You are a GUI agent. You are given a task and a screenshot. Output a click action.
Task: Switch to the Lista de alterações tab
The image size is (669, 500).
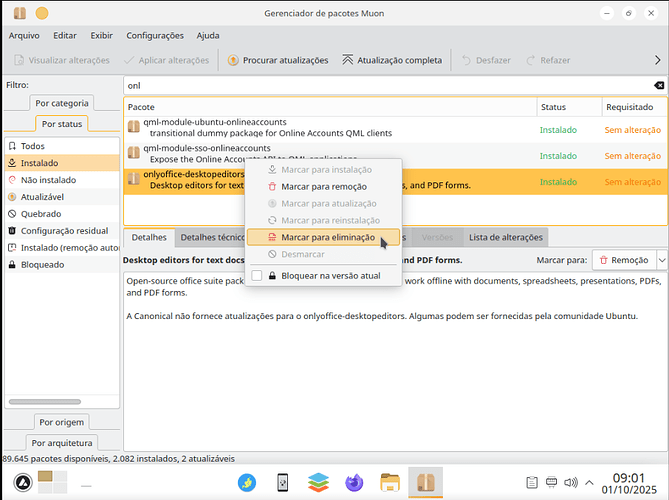tap(505, 238)
